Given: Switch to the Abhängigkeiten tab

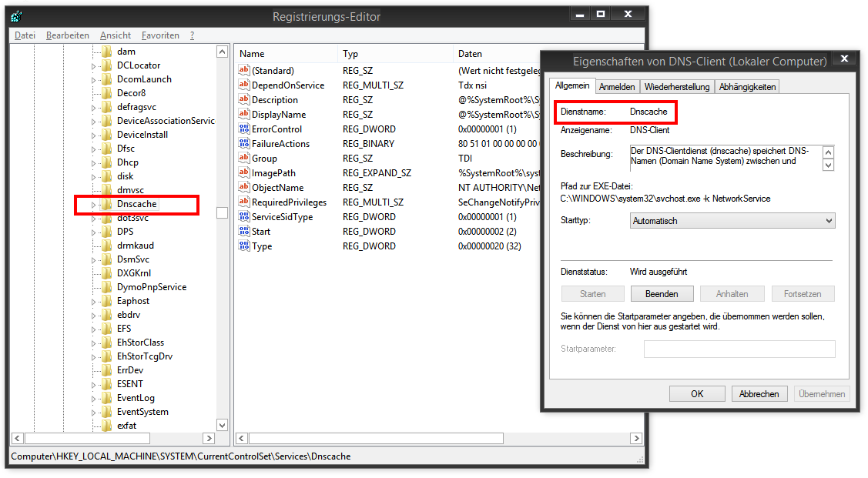Looking at the screenshot, I should pyautogui.click(x=747, y=87).
